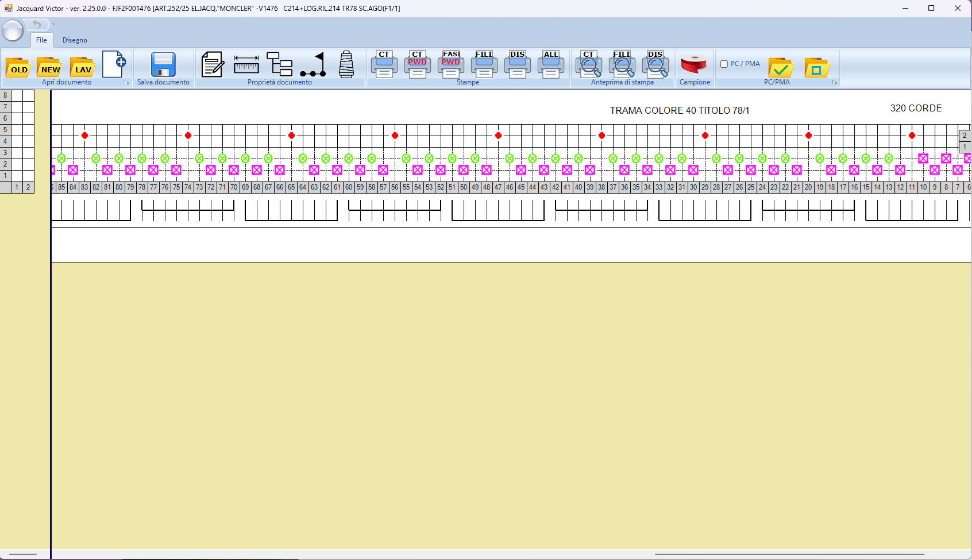Select row header 8 on the left
The image size is (972, 560).
pyautogui.click(x=5, y=95)
